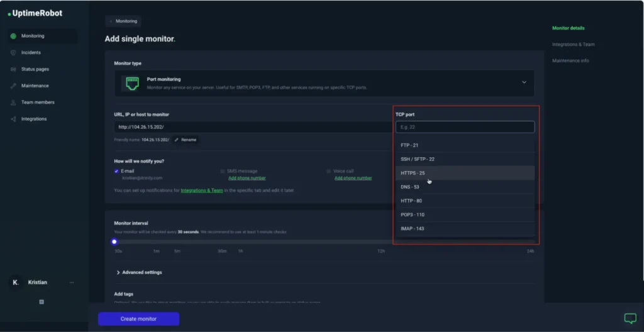Select POP3 - 110 port option

click(x=465, y=214)
